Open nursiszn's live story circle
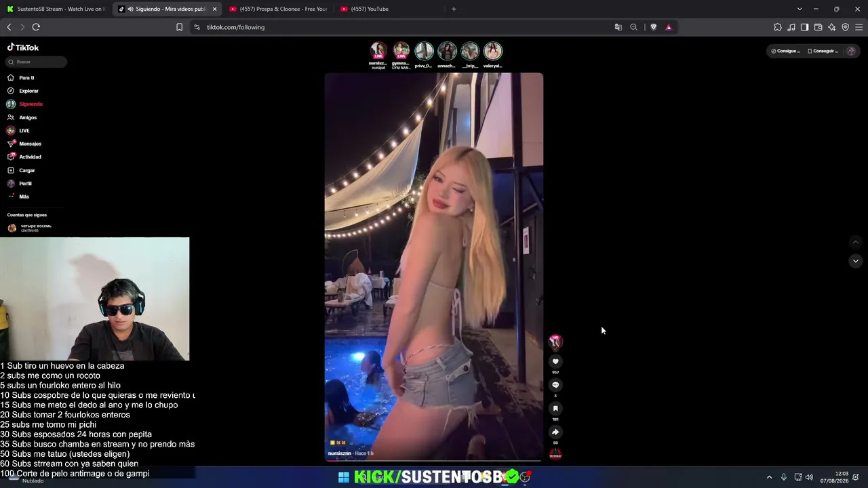Screen dimensions: 868x488 [378, 51]
